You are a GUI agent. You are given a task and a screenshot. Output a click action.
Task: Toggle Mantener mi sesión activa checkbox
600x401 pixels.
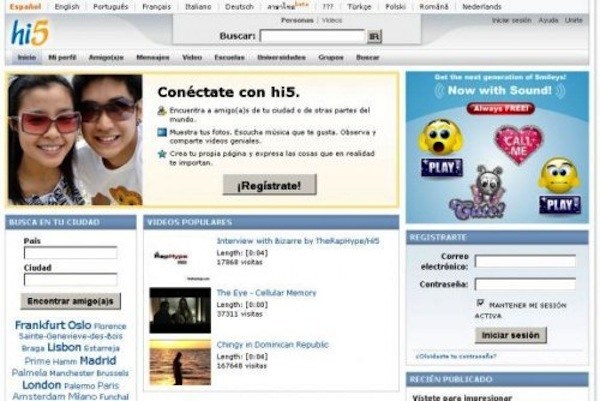(480, 303)
